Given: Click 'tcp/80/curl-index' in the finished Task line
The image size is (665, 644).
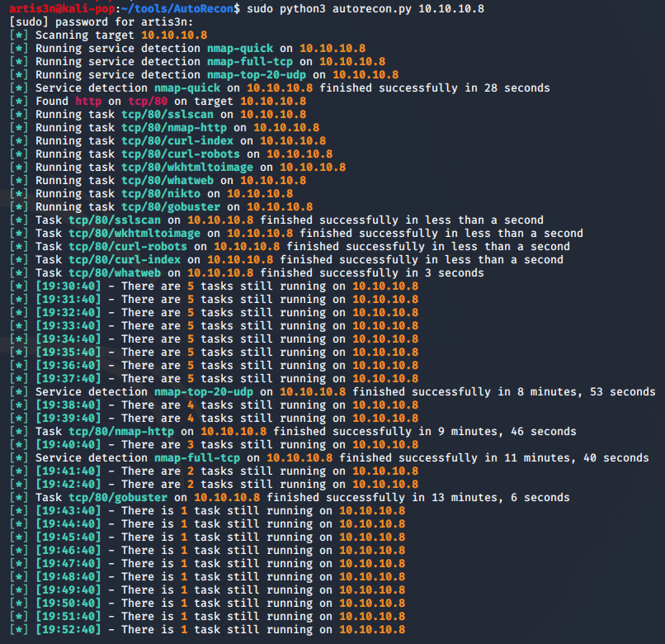Looking at the screenshot, I should click(125, 259).
